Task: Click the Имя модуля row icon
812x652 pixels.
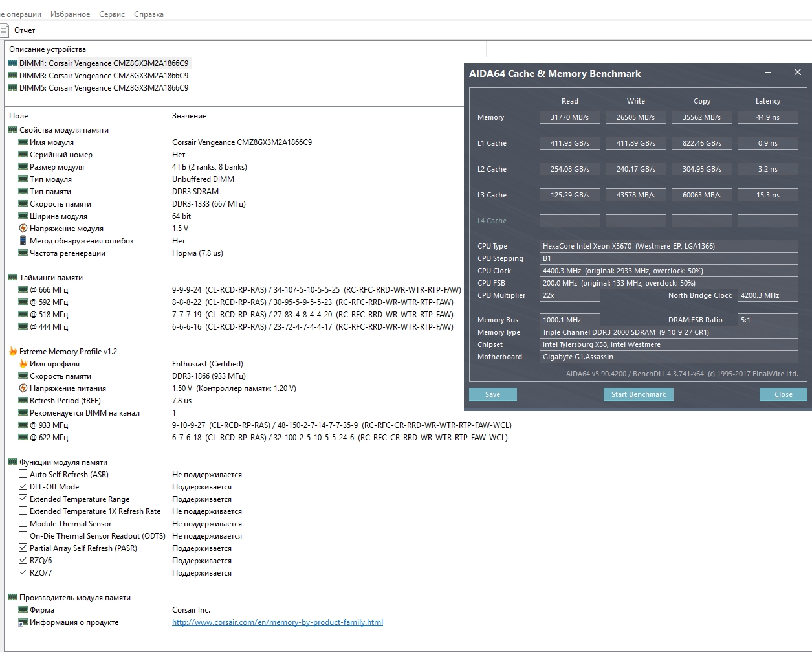Action: (23, 142)
